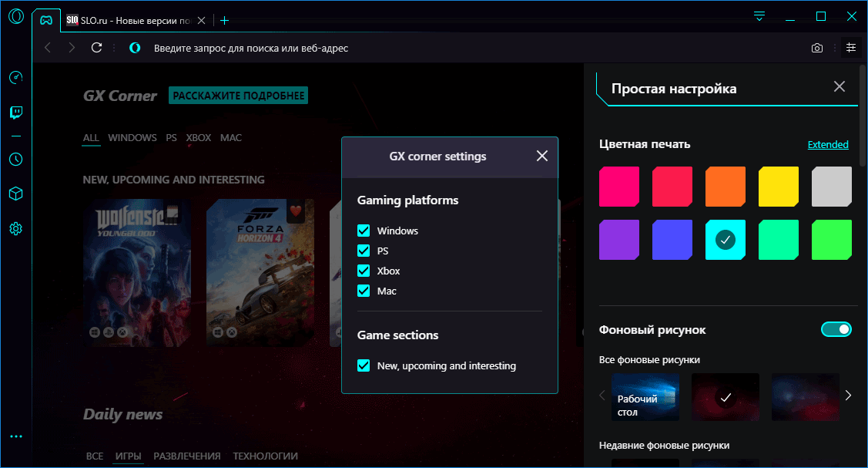
Task: Turn off the Фоновый рисунок toggle
Action: coord(836,329)
